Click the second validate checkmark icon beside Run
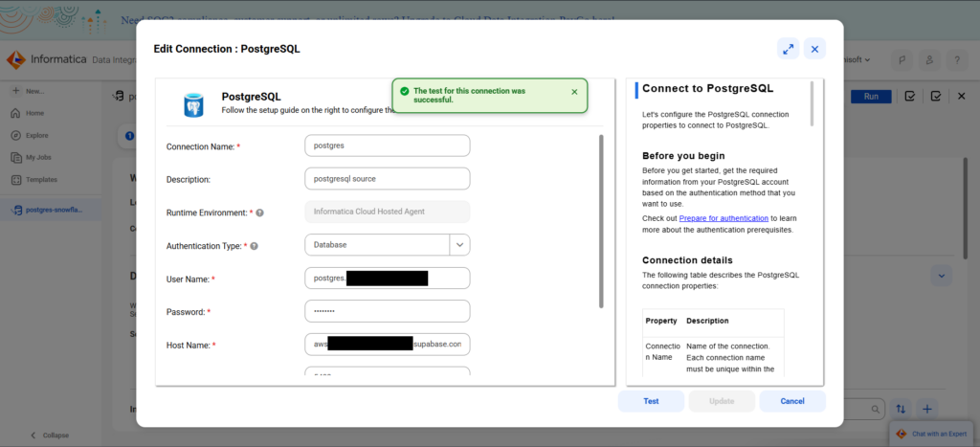This screenshot has width=980, height=447. [936, 97]
